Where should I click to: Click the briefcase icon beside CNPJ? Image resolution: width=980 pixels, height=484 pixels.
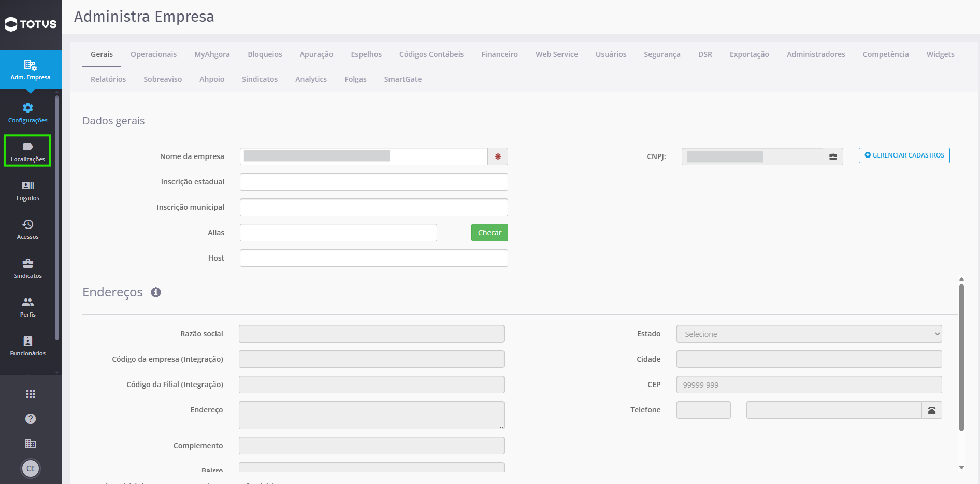point(833,156)
